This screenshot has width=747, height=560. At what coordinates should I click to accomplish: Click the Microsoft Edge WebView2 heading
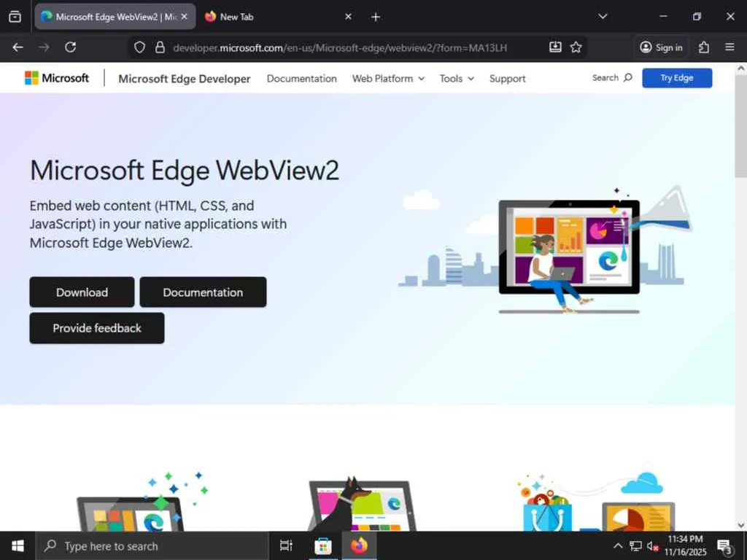(x=185, y=171)
